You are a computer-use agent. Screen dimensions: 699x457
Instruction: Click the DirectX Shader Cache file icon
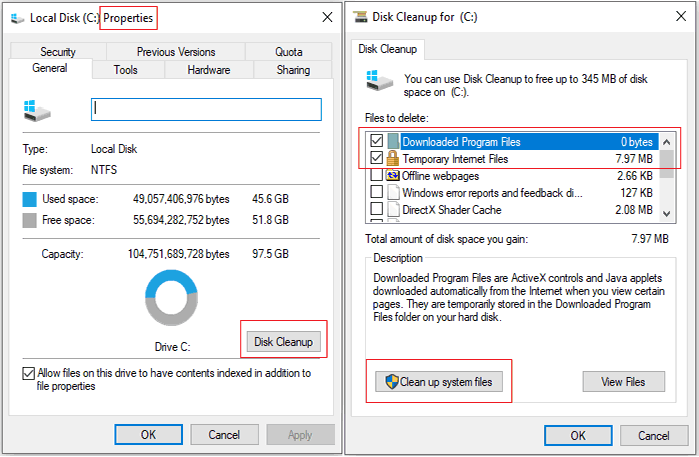pos(393,209)
